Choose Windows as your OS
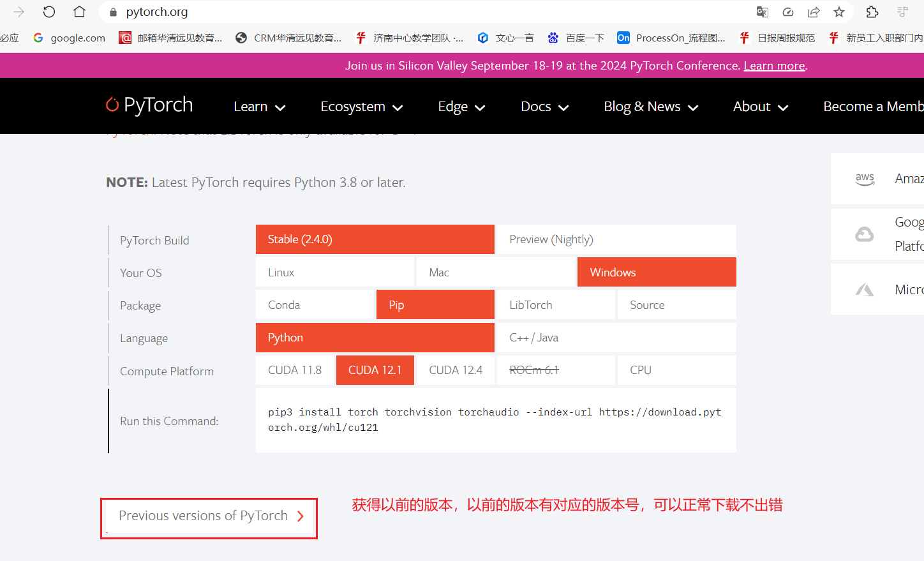Screen dimensions: 924x561 click(657, 272)
